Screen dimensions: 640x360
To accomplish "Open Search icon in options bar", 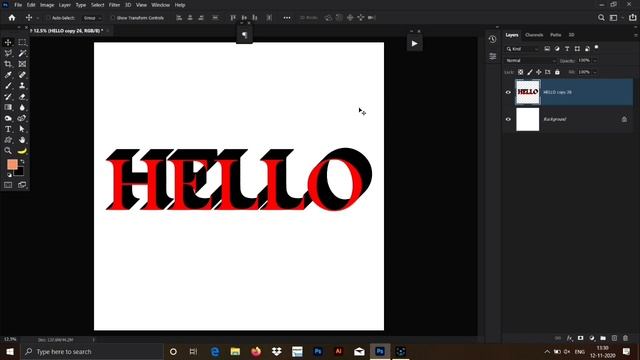I will (x=601, y=18).
